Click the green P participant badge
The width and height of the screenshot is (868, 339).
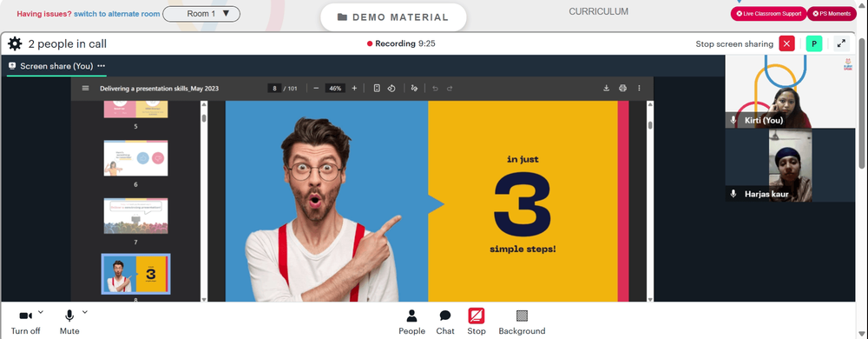coord(814,43)
